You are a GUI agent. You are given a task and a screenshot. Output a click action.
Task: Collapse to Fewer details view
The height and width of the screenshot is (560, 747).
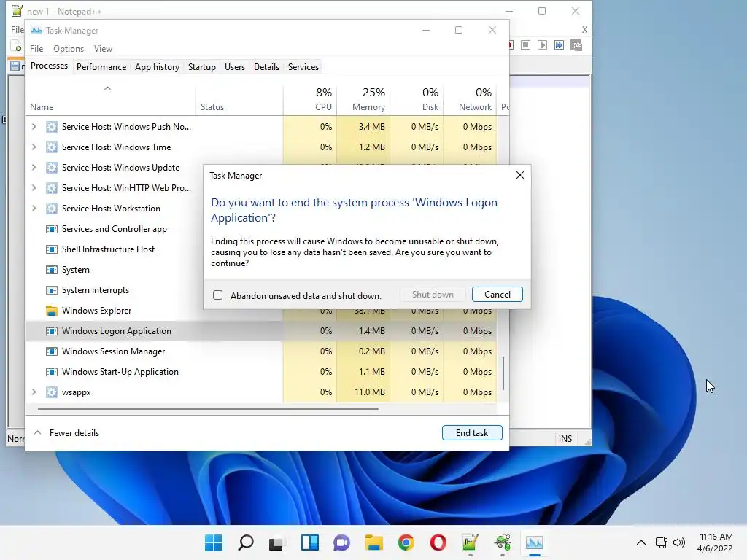tap(66, 433)
